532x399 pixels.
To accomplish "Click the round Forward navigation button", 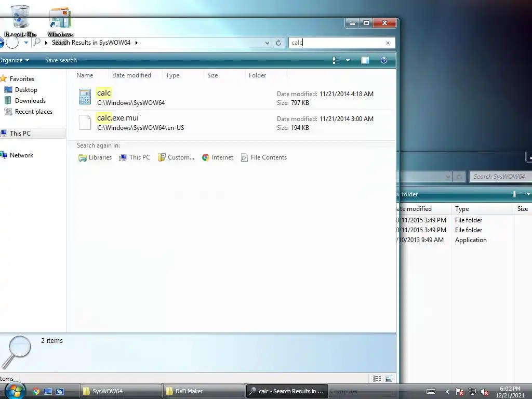I will [12, 43].
